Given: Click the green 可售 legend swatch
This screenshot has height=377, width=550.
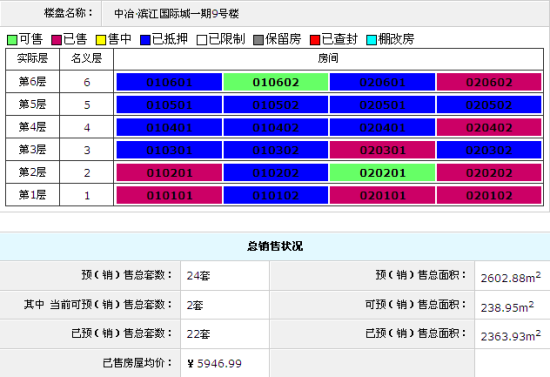Looking at the screenshot, I should (12, 40).
